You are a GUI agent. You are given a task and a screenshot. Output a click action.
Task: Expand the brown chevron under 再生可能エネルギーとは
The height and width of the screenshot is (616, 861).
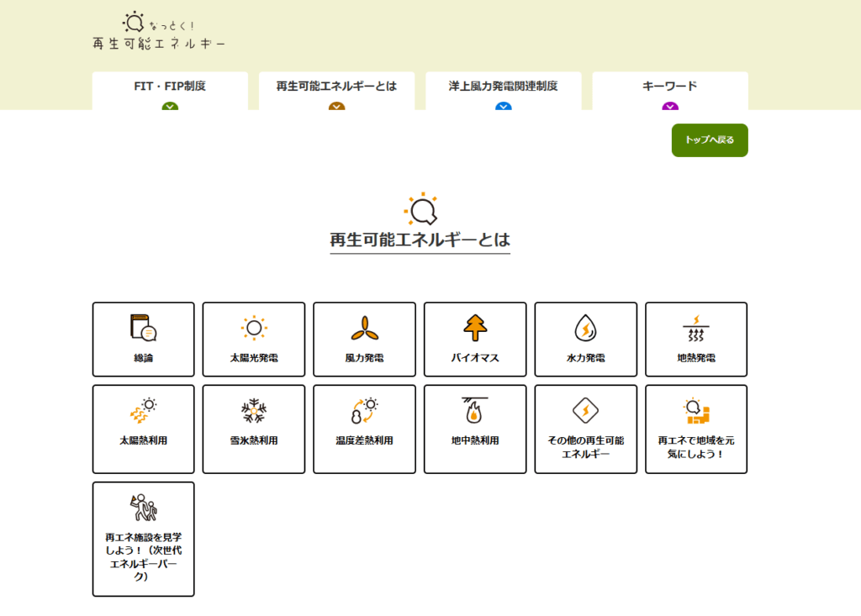[x=336, y=107]
